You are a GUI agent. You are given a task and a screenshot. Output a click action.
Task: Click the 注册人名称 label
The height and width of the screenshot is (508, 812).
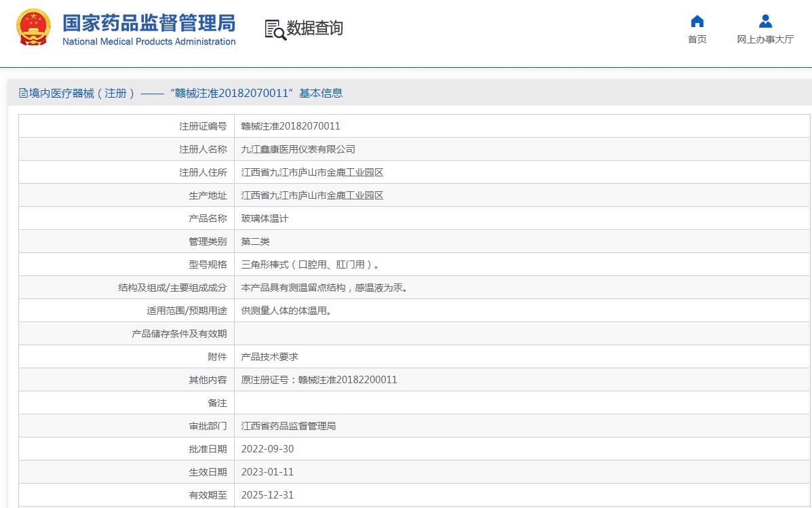coord(203,149)
